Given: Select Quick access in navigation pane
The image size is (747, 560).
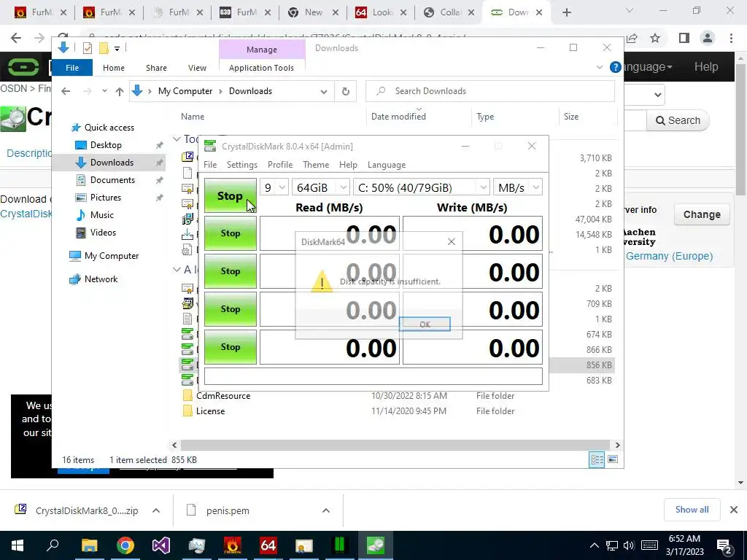Looking at the screenshot, I should (109, 127).
